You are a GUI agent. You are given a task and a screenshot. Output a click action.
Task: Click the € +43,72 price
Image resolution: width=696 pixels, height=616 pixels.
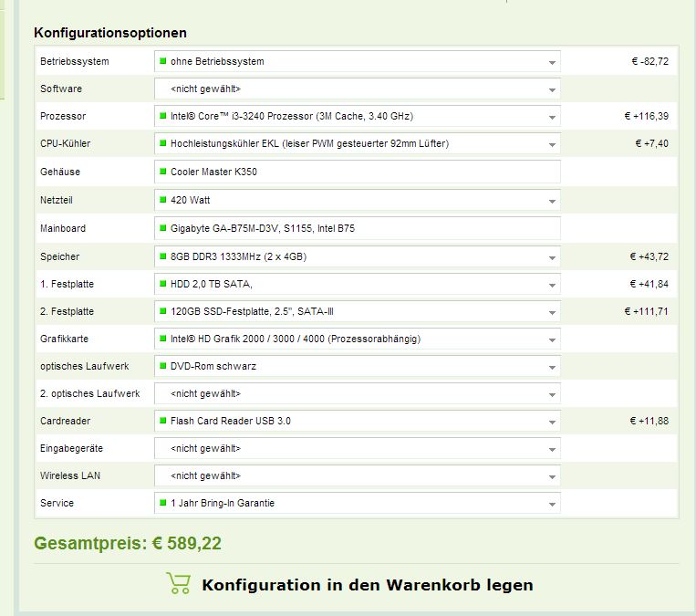click(649, 256)
